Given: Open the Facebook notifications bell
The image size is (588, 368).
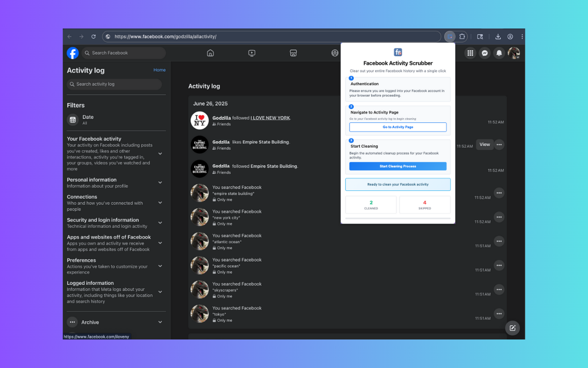Looking at the screenshot, I should (x=499, y=53).
